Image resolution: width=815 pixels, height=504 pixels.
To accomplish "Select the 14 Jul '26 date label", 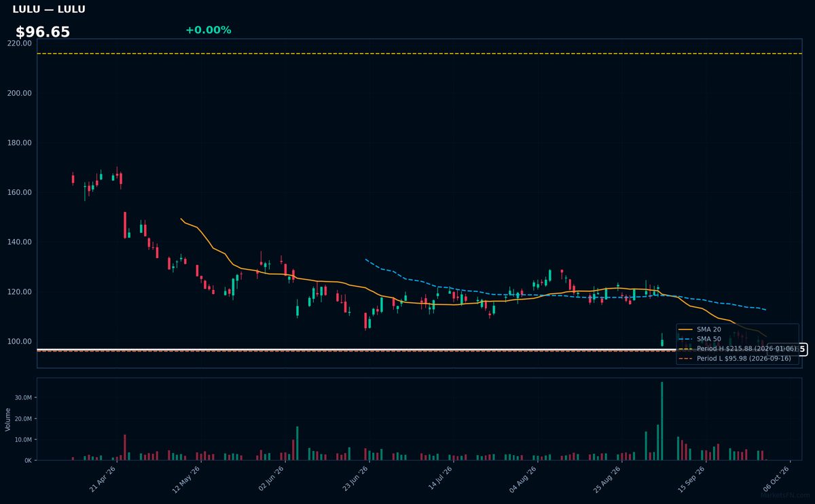I will point(439,479).
